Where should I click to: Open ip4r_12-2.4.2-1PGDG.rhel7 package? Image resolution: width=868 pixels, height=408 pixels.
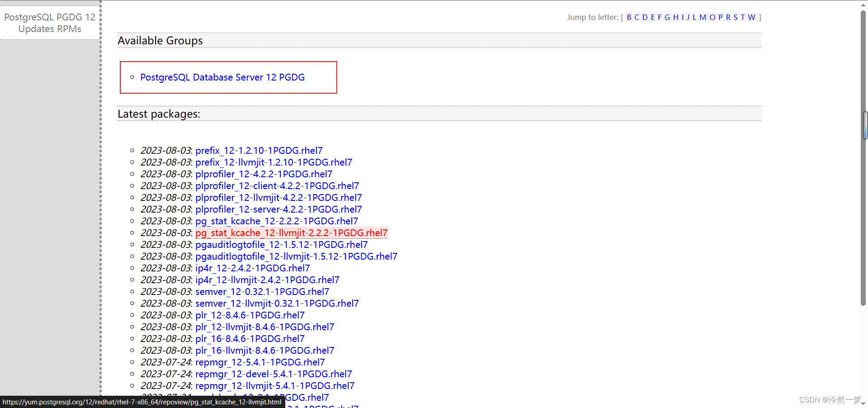coord(253,268)
